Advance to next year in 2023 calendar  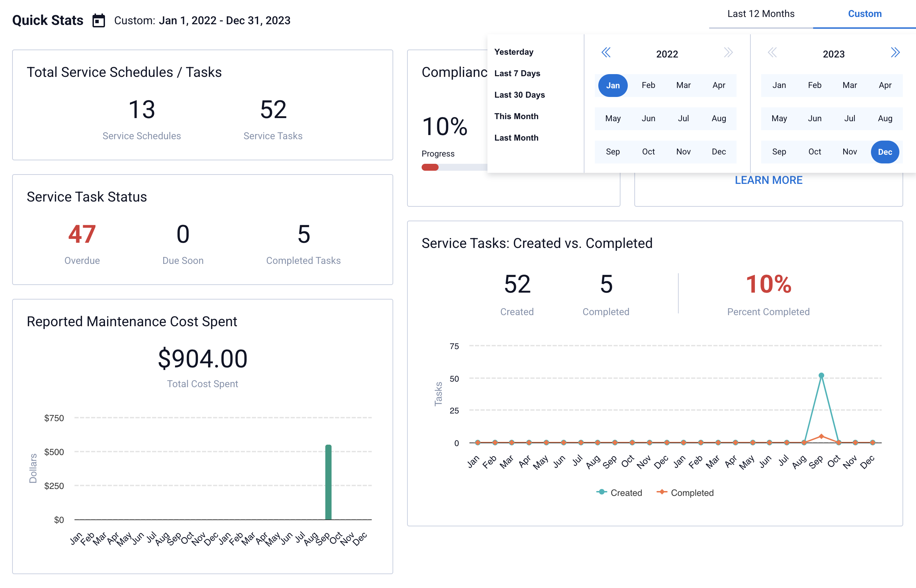895,52
